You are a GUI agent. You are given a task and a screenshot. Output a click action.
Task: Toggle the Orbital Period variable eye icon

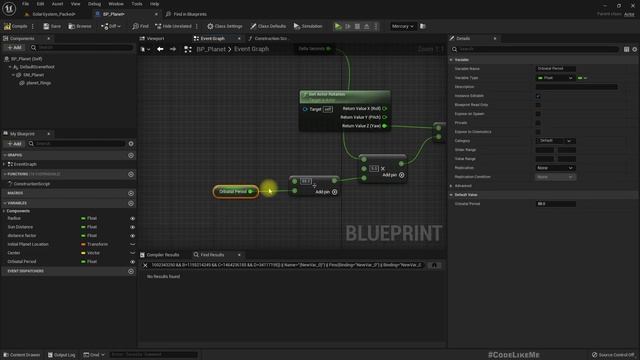[x=133, y=262]
